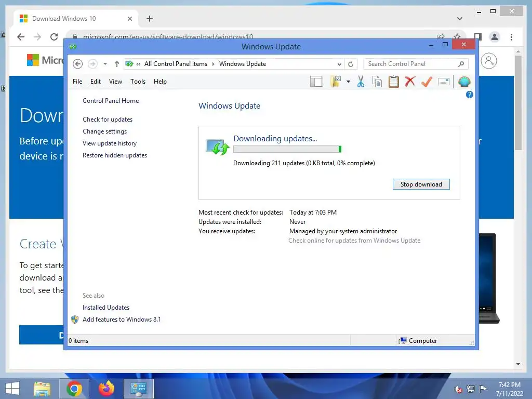
Task: Open the blue Help question mark
Action: 470,95
